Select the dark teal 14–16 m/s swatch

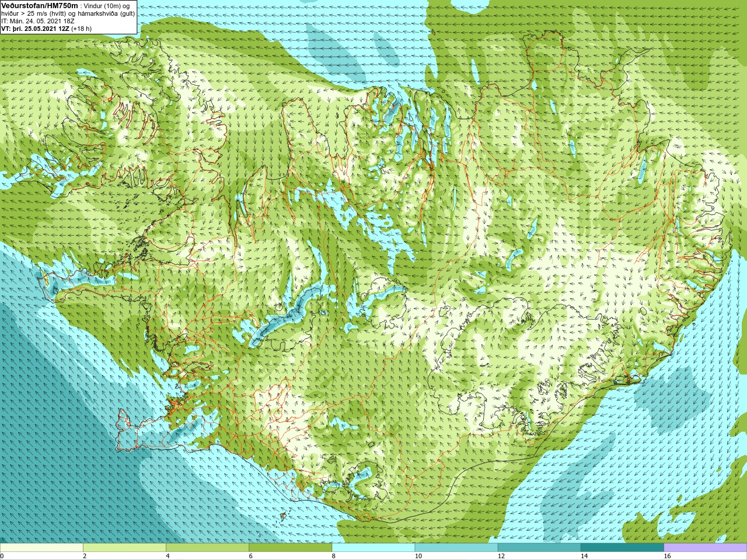click(x=622, y=548)
